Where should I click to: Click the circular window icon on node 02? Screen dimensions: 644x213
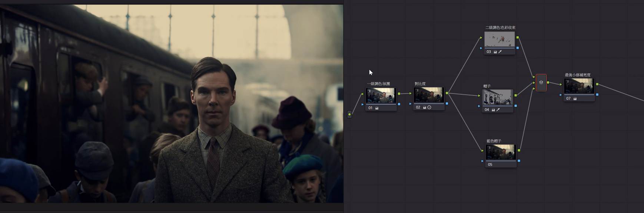point(429,108)
